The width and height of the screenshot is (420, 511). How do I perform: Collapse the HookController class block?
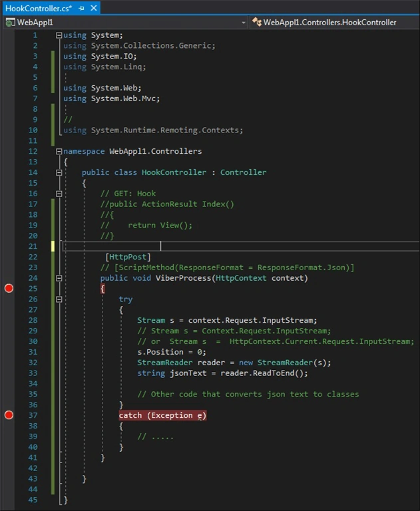click(59, 172)
